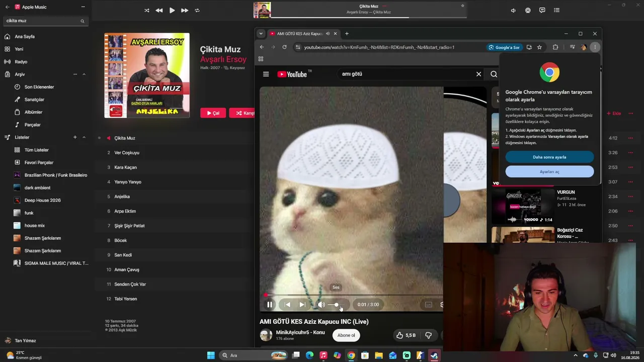Collapse the Arşiv section

(x=84, y=74)
